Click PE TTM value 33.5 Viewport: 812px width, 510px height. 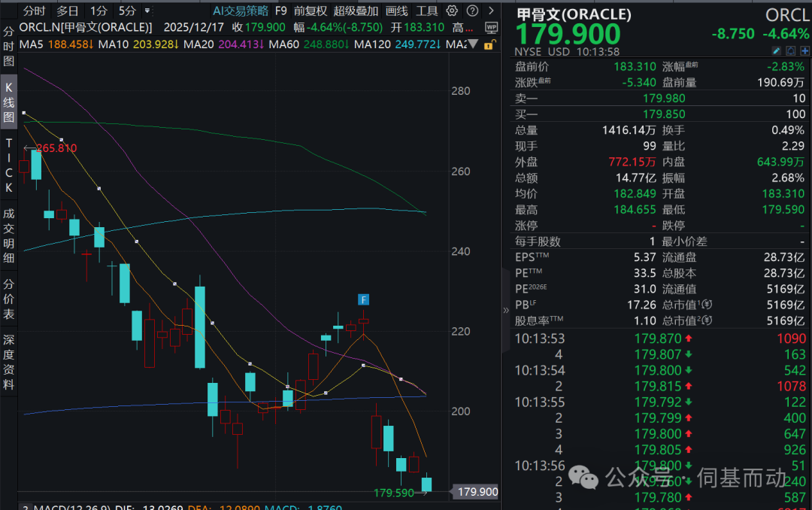point(645,273)
